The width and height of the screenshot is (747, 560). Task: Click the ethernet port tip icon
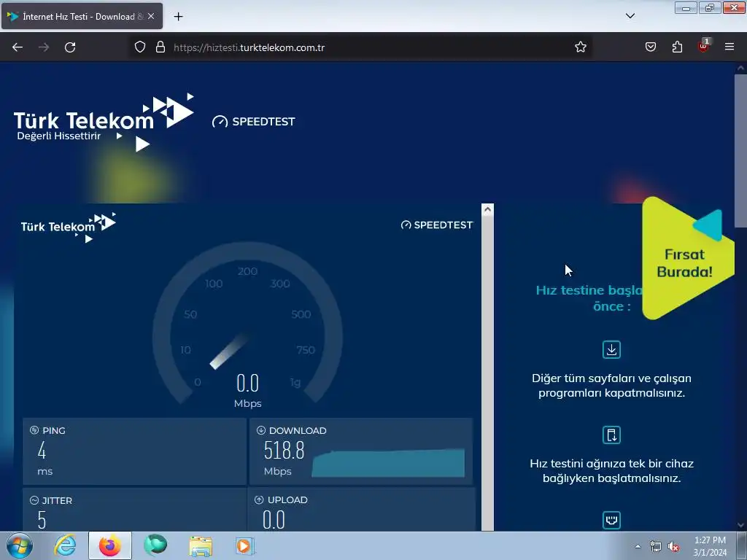(x=612, y=520)
